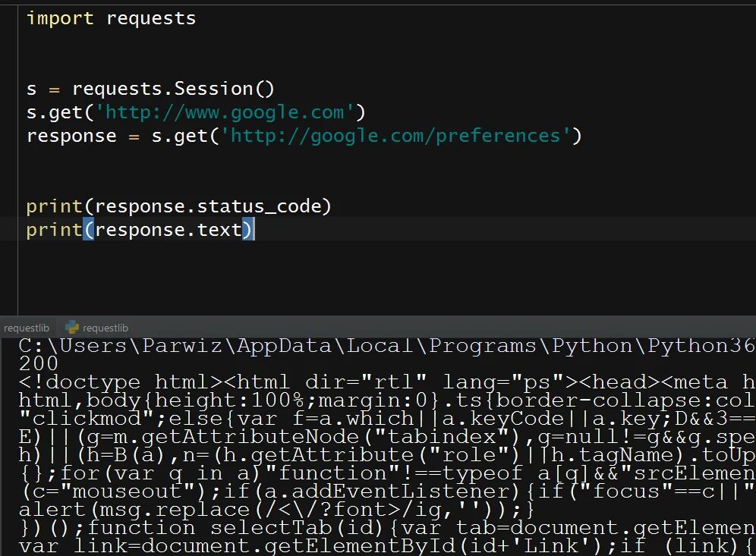The height and width of the screenshot is (556, 756).
Task: Select the requestlib tab with Python icon
Action: point(105,328)
